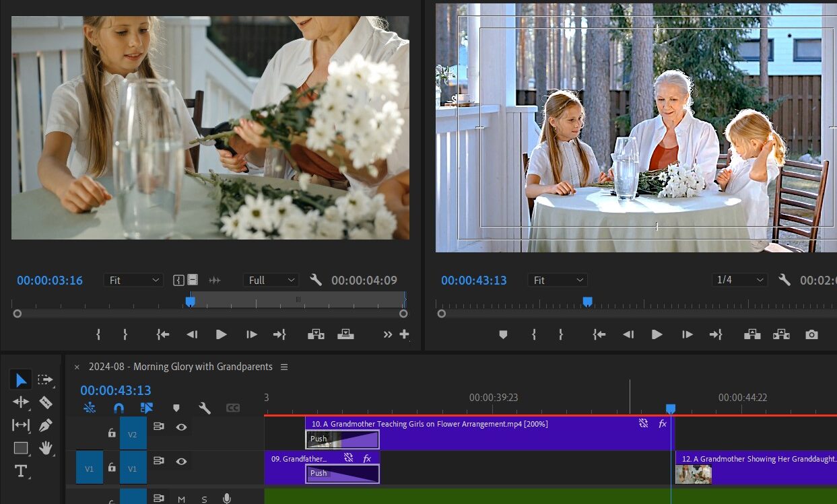
Task: Open Source monitor Full resolution dropdown
Action: (x=271, y=280)
